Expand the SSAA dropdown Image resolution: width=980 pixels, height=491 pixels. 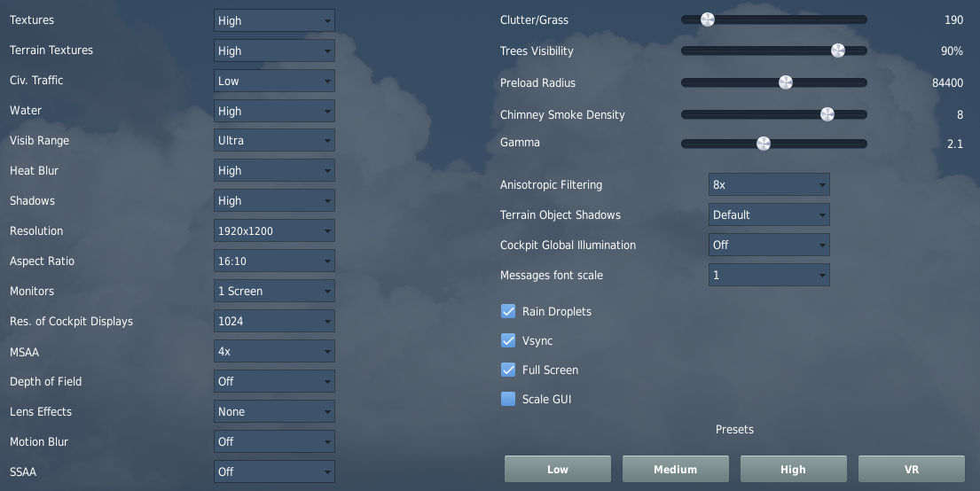[x=274, y=472]
